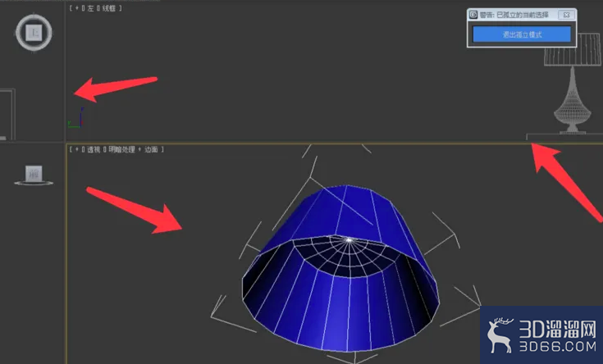This screenshot has width=603, height=364.
Task: Open the [+] general menu of the 透视 viewport
Action: pos(77,149)
